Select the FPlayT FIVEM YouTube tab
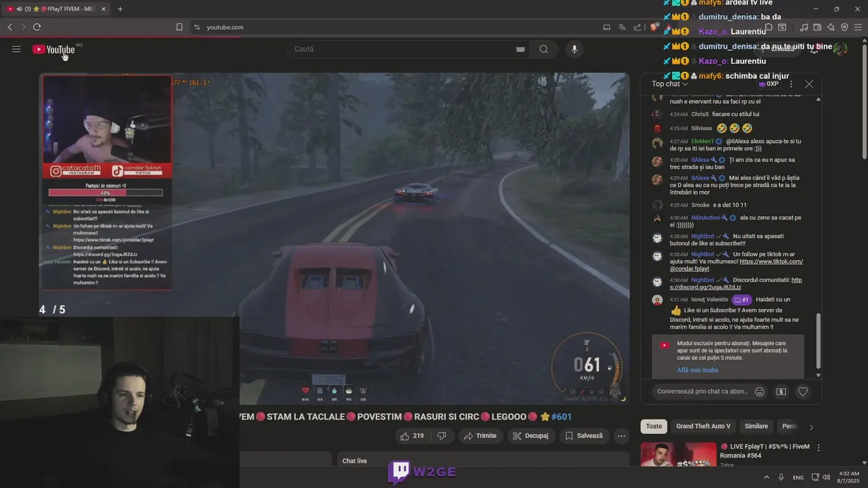This screenshot has height=488, width=868. click(56, 9)
